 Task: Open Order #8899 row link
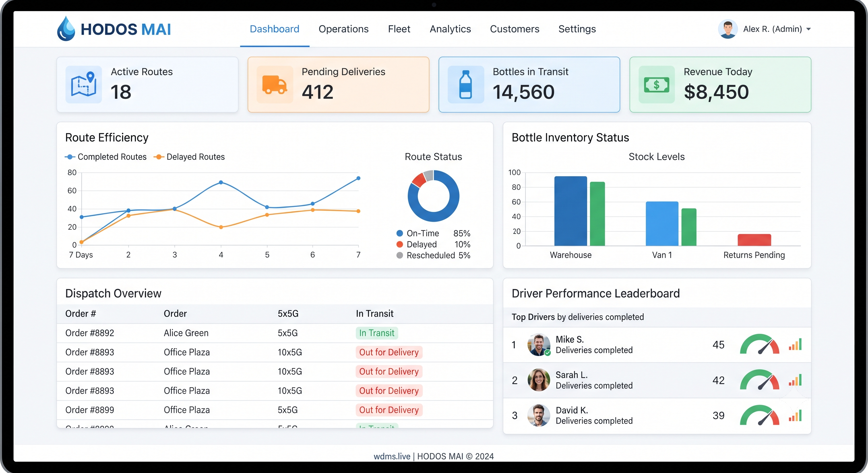click(x=90, y=410)
